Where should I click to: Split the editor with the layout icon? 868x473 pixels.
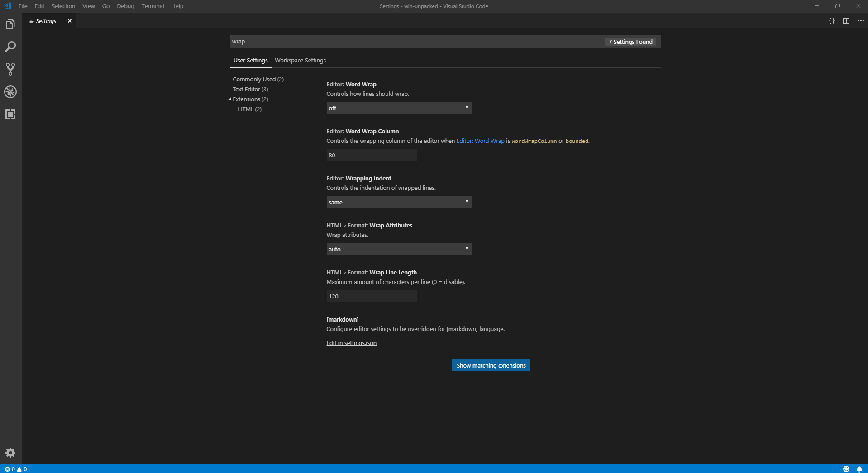(846, 21)
